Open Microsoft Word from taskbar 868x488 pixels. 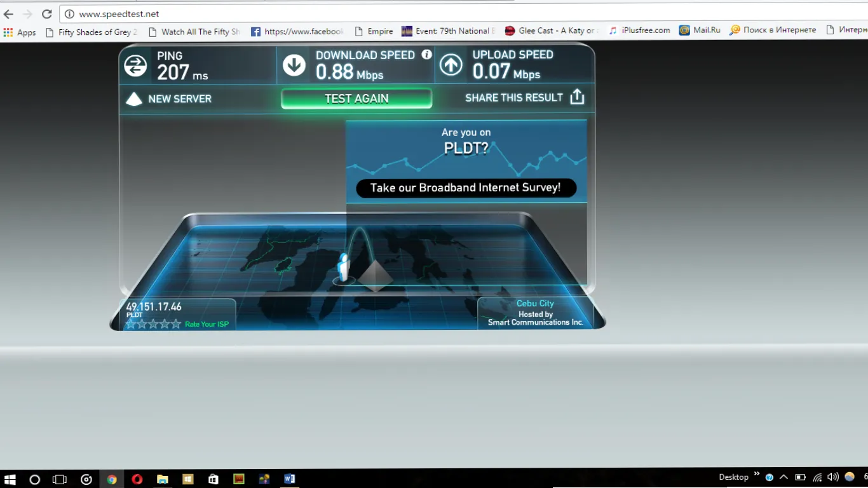290,479
